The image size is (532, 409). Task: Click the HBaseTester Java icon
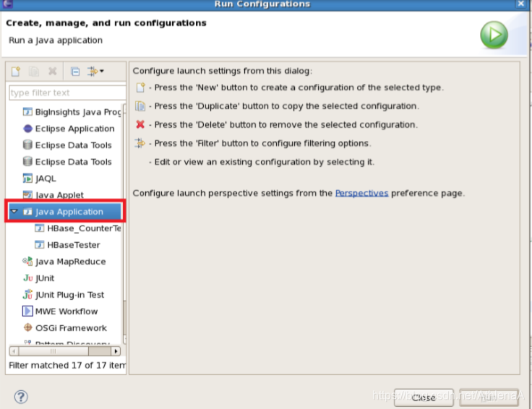point(39,244)
